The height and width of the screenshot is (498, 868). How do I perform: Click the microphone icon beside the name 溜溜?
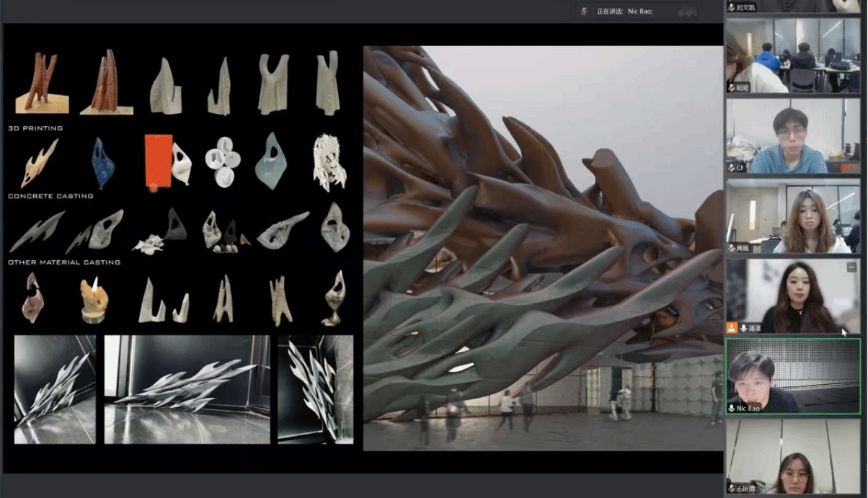pos(743,328)
